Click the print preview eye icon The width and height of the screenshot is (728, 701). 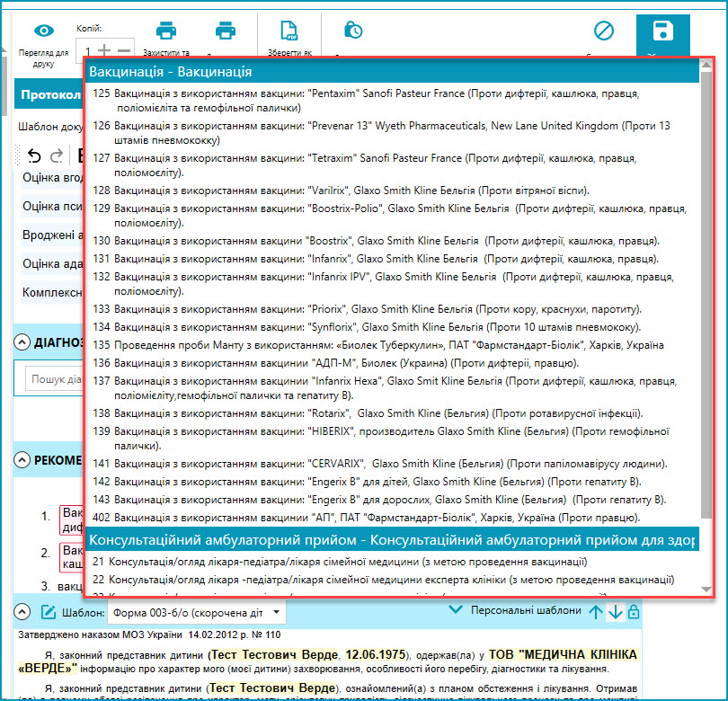pyautogui.click(x=44, y=31)
